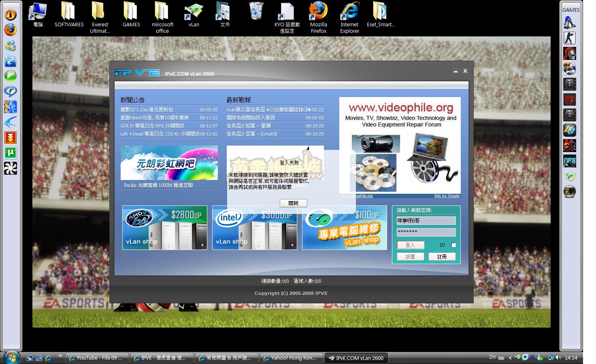The width and height of the screenshot is (596, 364).
Task: Show hidden system tray icons arrow
Action: click(x=510, y=358)
